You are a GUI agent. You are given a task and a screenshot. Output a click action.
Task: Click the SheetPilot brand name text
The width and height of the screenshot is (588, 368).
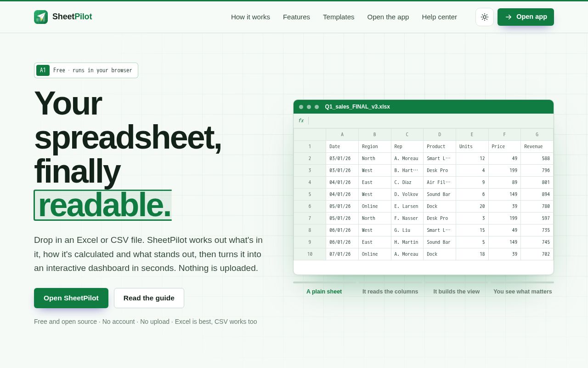coord(72,17)
